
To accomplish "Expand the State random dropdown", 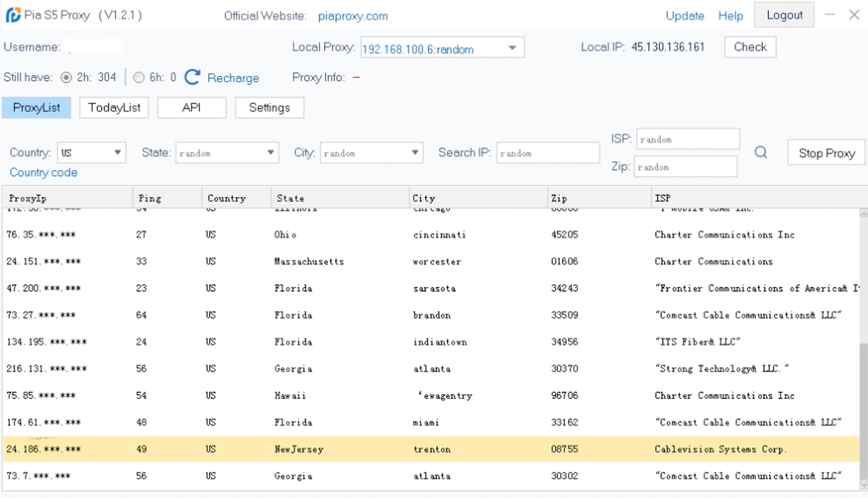I will point(227,152).
